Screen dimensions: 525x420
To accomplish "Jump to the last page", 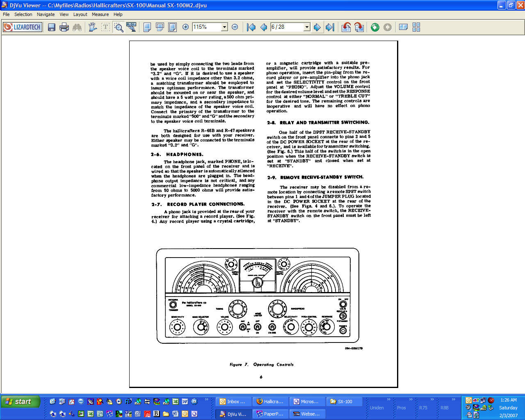I will click(330, 27).
